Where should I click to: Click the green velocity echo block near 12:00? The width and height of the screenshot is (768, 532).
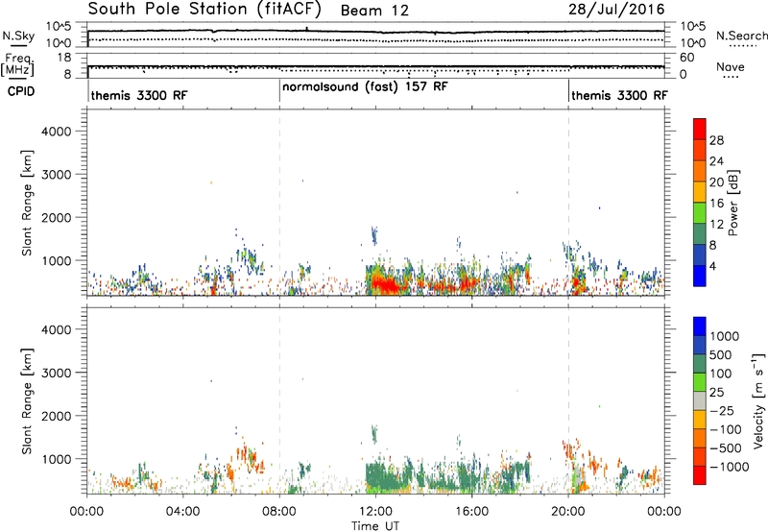pyautogui.click(x=385, y=475)
